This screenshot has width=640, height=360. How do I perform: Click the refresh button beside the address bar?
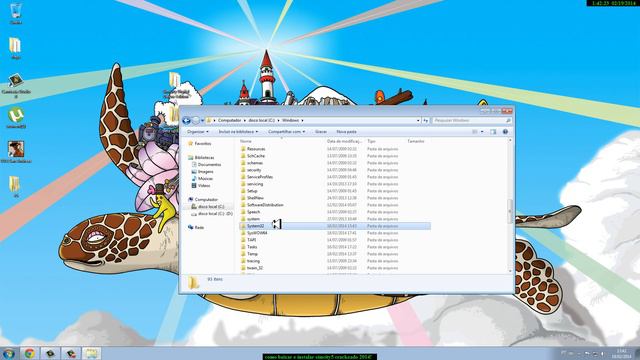pyautogui.click(x=426, y=120)
